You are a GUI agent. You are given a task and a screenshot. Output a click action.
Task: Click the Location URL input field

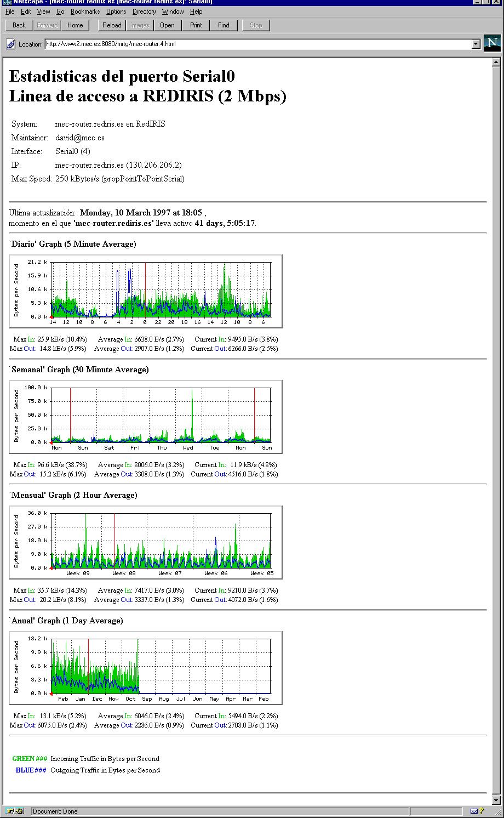pyautogui.click(x=257, y=44)
